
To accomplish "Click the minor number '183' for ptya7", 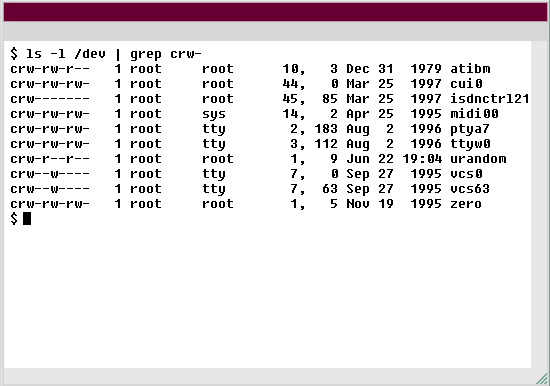I will coord(326,129).
